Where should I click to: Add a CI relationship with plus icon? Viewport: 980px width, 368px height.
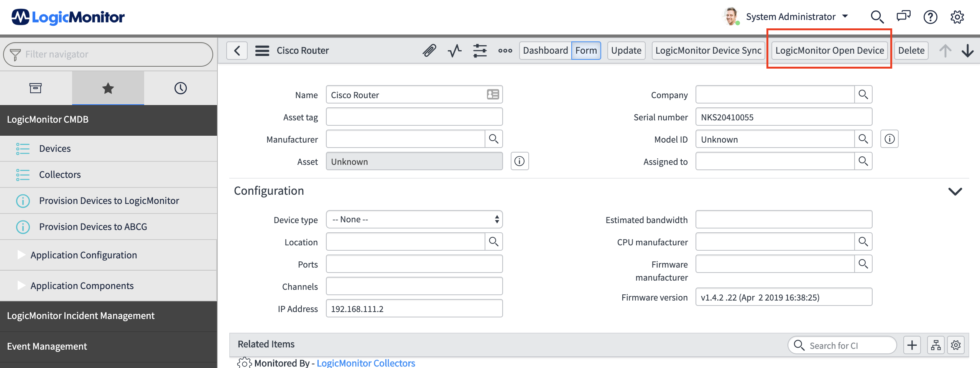(x=912, y=345)
